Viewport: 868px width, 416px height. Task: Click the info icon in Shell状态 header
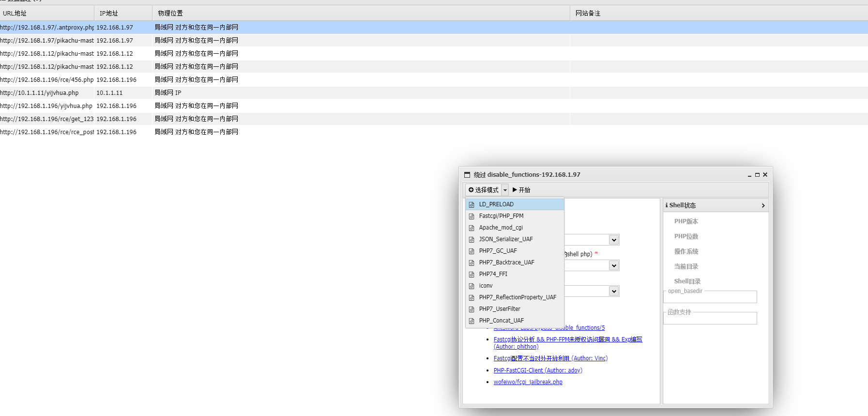point(667,205)
